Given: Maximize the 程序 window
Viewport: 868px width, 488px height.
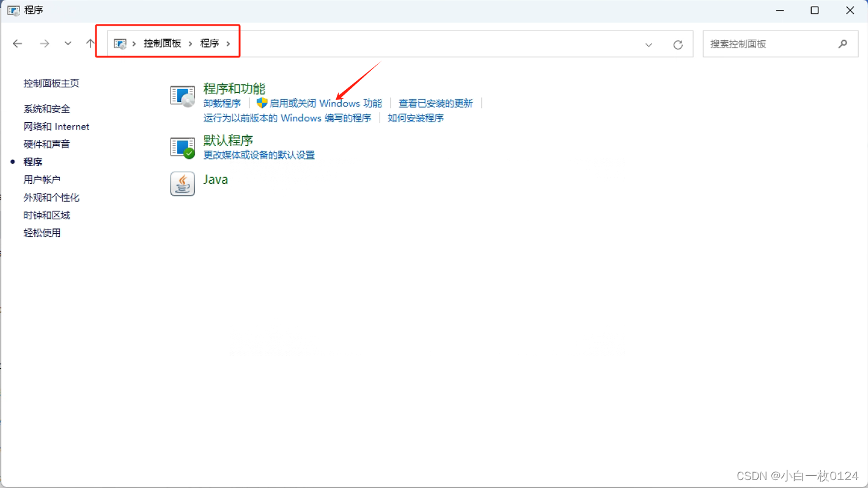Looking at the screenshot, I should click(x=815, y=10).
